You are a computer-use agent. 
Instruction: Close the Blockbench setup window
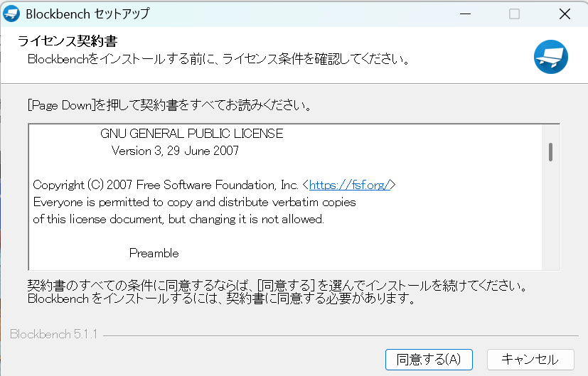point(564,14)
